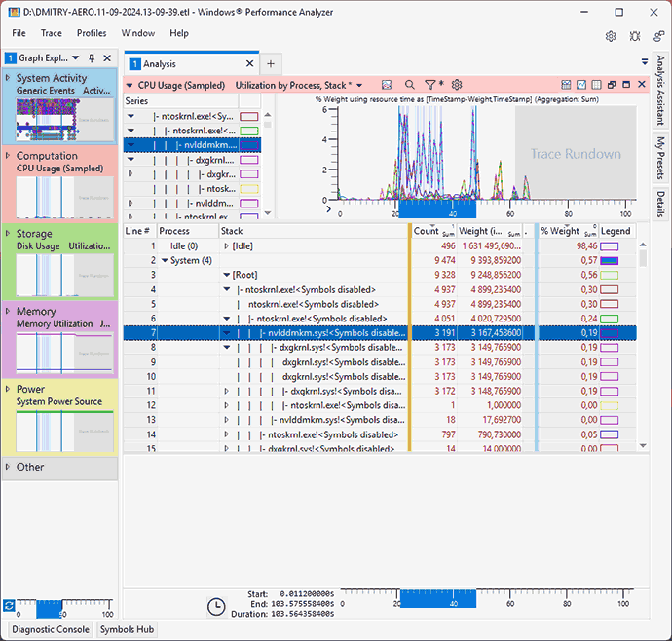
Task: Expand the Power category
Action: (x=8, y=389)
